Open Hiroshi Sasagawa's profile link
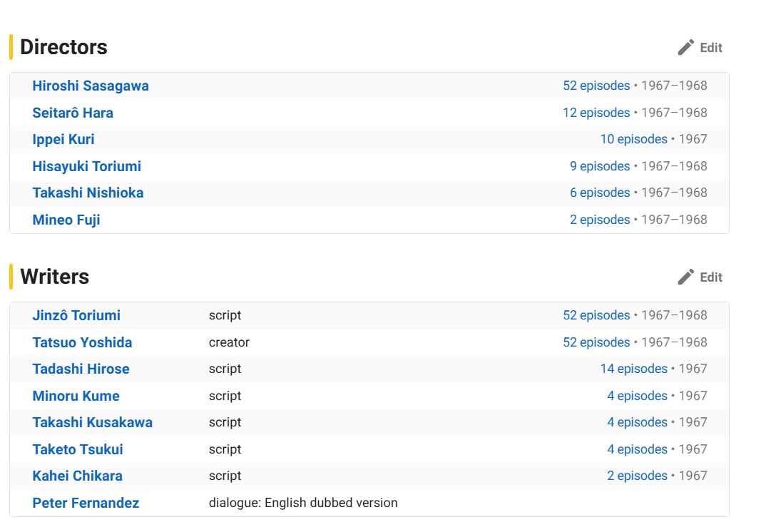The height and width of the screenshot is (532, 776). [91, 86]
